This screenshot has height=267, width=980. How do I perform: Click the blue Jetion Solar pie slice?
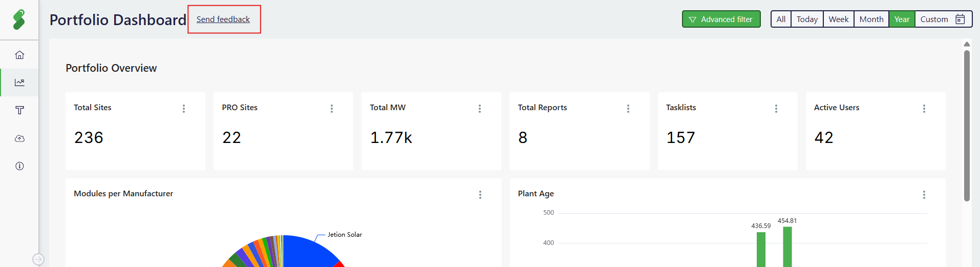click(x=307, y=253)
